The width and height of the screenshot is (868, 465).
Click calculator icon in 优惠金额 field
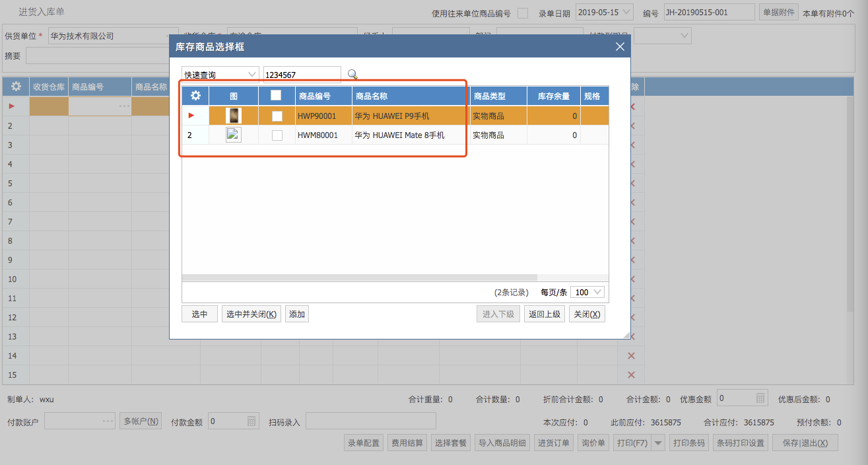pyautogui.click(x=760, y=398)
